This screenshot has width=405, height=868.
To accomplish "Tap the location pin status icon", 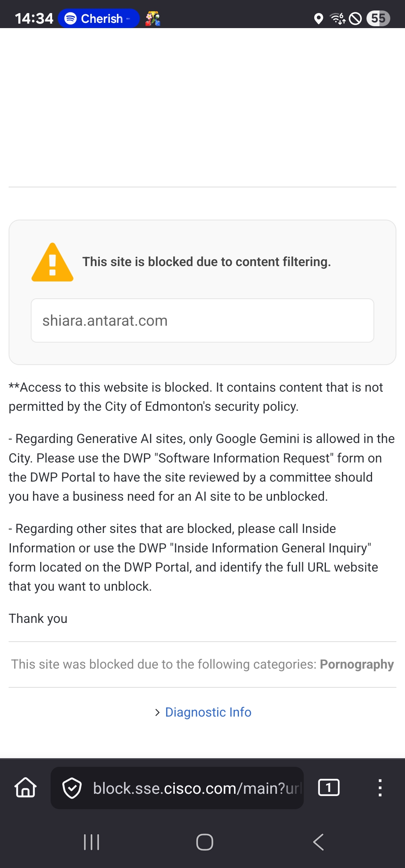I will [318, 18].
